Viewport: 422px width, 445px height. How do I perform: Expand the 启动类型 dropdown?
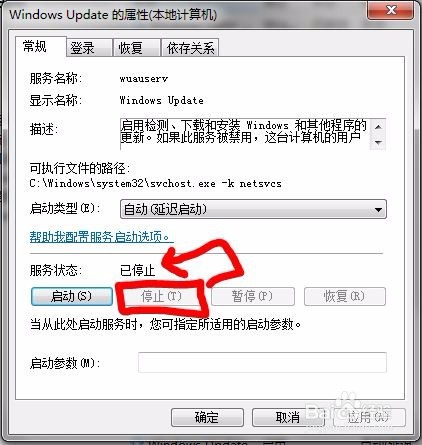[253, 209]
